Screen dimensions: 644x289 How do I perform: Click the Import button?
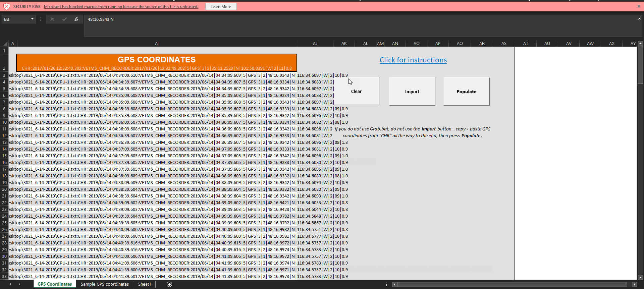tap(412, 92)
